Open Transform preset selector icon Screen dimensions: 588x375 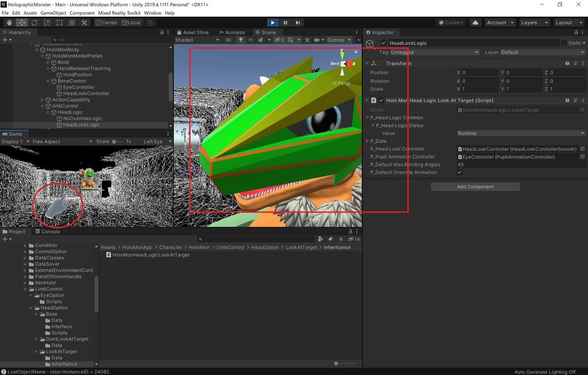point(575,64)
